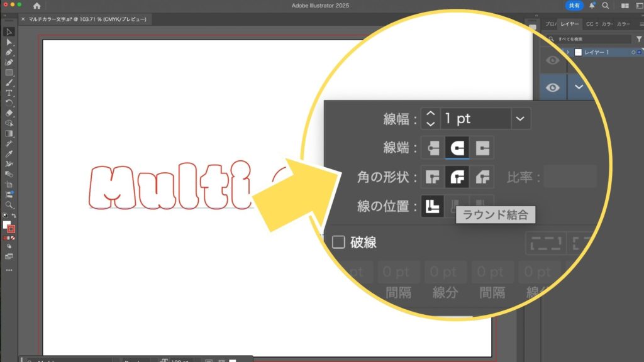Collapse the enlarged layer down-chevron
The height and width of the screenshot is (362, 644).
pyautogui.click(x=579, y=88)
